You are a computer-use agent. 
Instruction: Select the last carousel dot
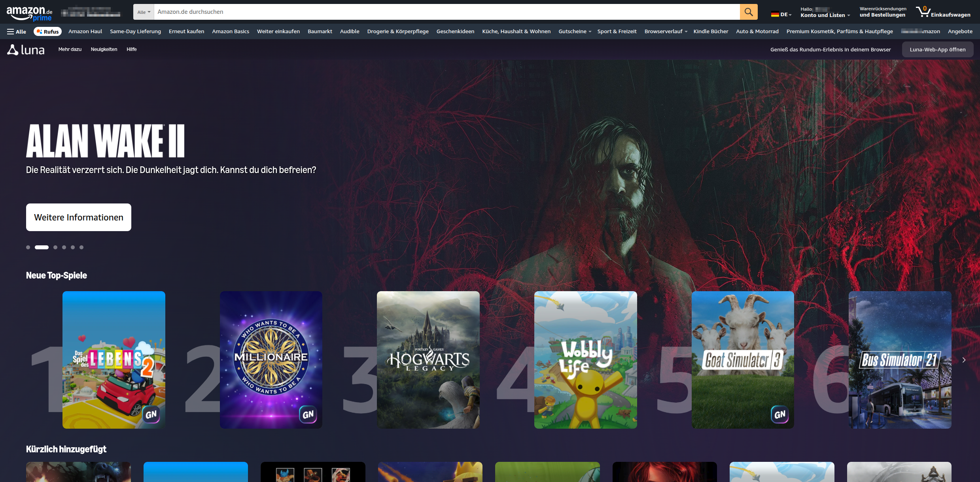81,247
